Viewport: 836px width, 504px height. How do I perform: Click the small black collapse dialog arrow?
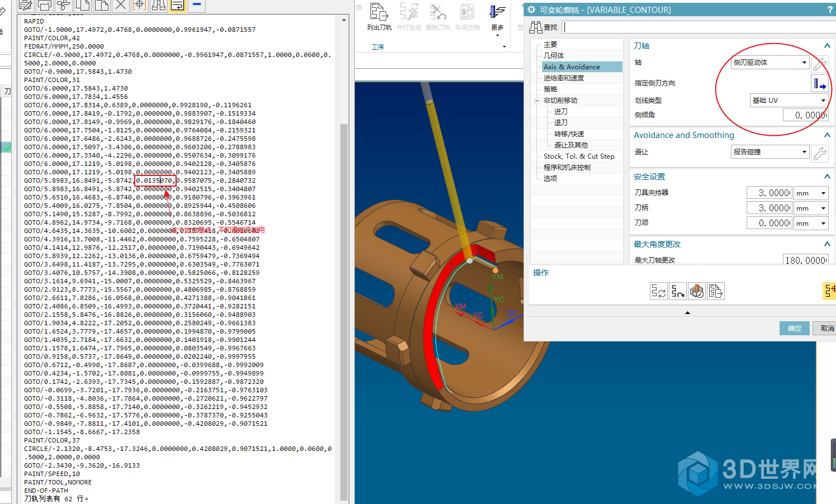(687, 313)
